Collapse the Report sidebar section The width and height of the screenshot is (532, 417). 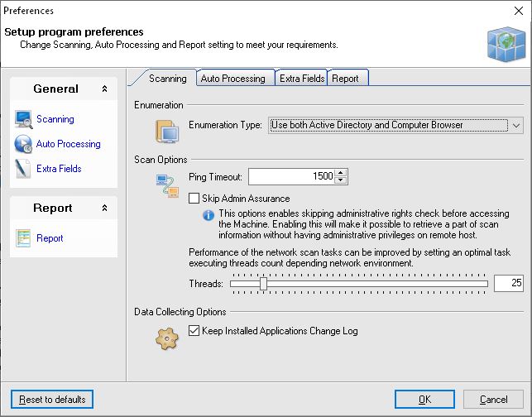[x=104, y=208]
